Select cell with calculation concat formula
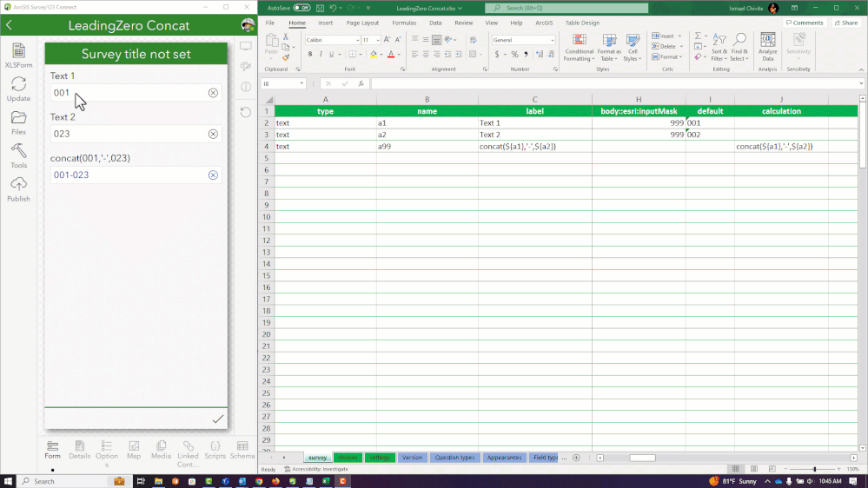The width and height of the screenshot is (868, 488). tap(781, 146)
